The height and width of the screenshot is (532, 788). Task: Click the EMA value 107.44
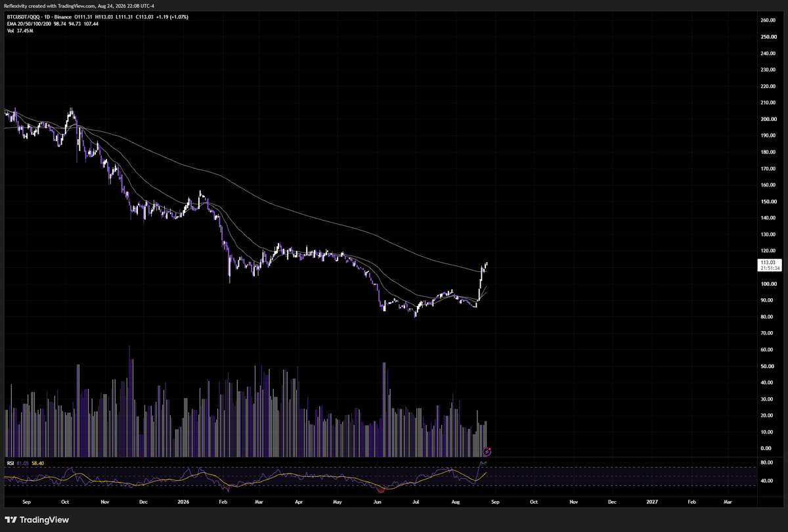point(91,23)
